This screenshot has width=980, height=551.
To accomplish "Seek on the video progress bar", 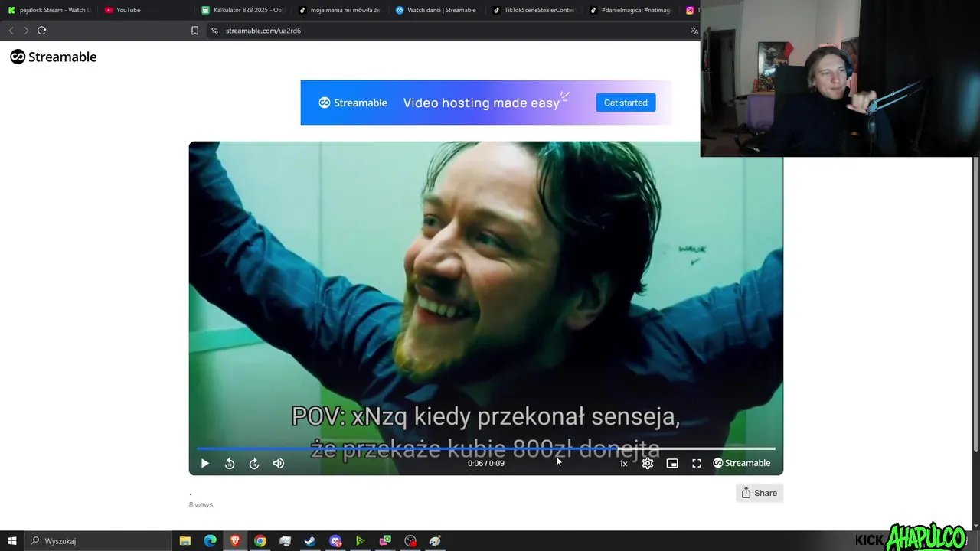I will (485, 448).
